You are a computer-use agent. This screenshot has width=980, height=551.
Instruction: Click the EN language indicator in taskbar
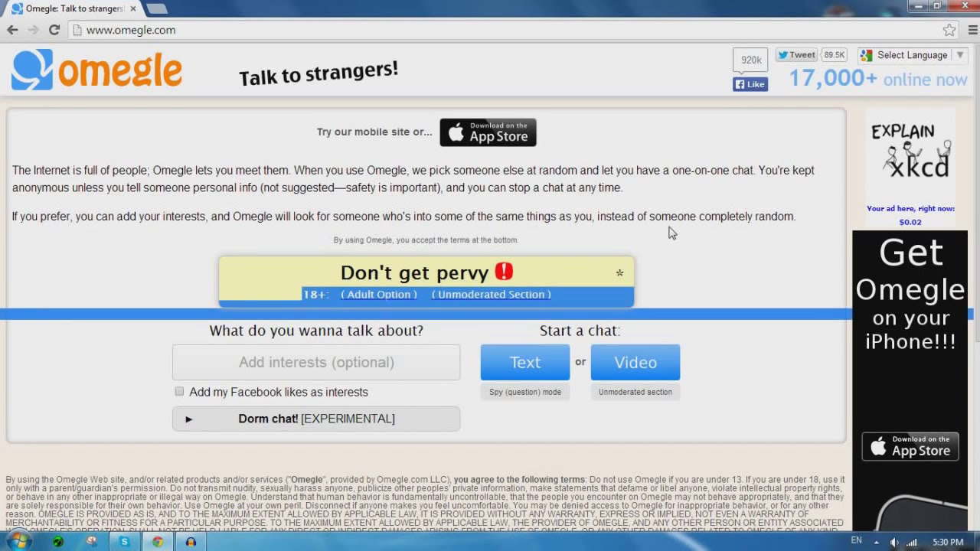(x=856, y=541)
